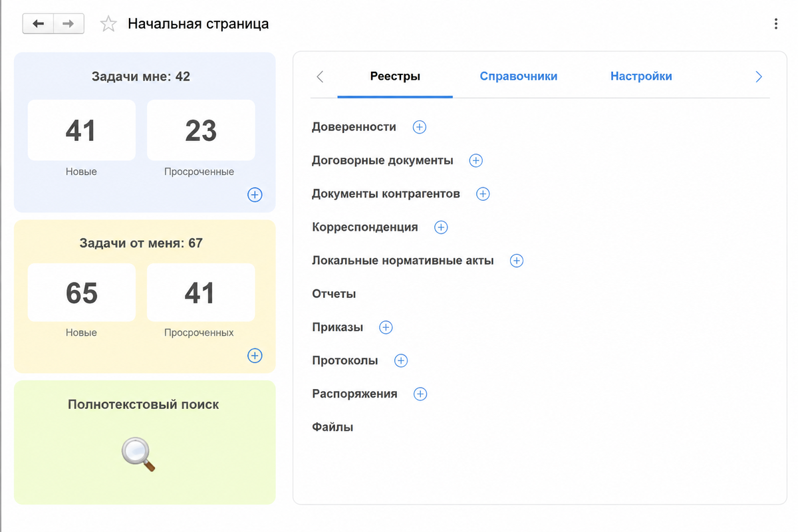Go forward with the right arrow button
The width and height of the screenshot is (798, 532).
(68, 24)
